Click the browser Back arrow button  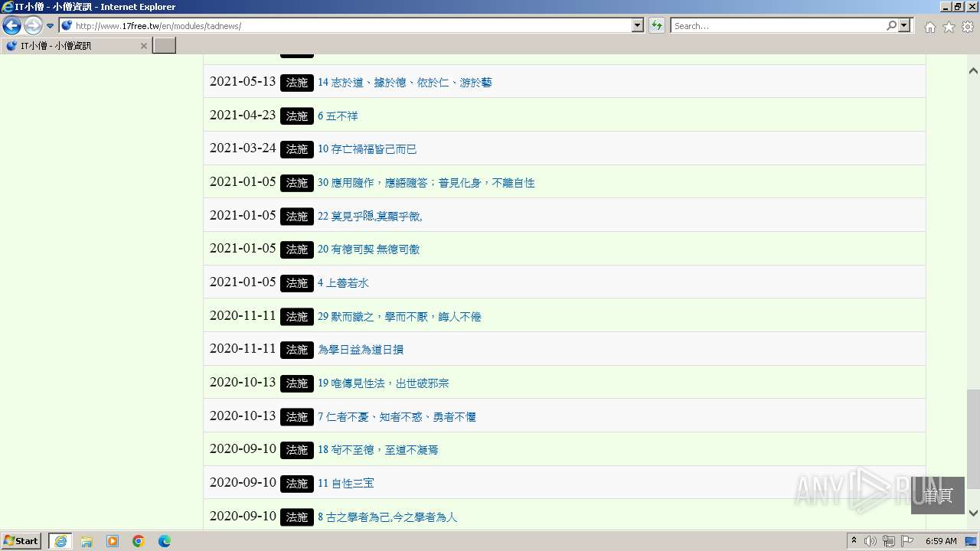point(11,26)
